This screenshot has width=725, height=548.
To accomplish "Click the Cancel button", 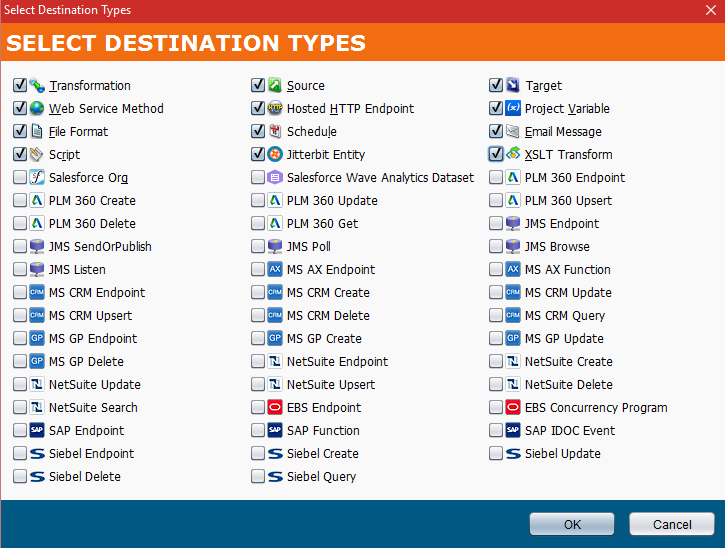I will click(671, 525).
